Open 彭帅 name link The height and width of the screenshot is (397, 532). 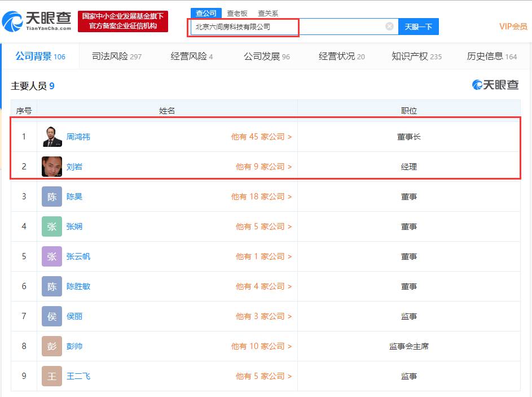(x=74, y=346)
